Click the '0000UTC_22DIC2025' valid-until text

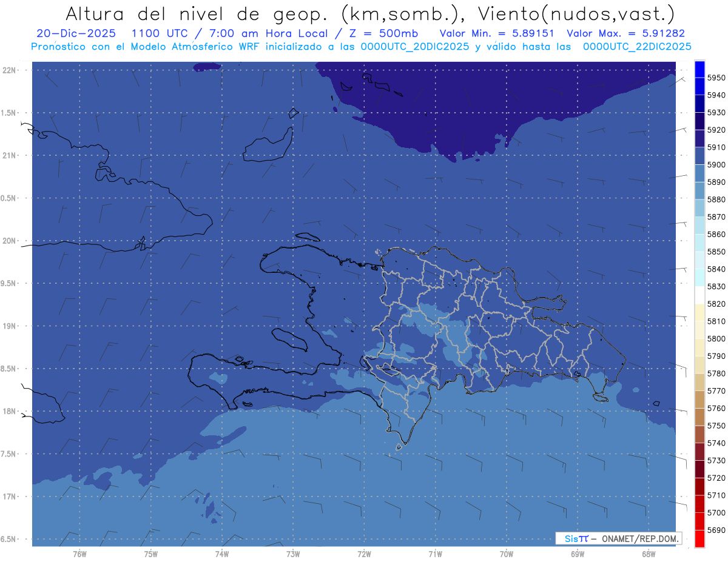tap(636, 47)
